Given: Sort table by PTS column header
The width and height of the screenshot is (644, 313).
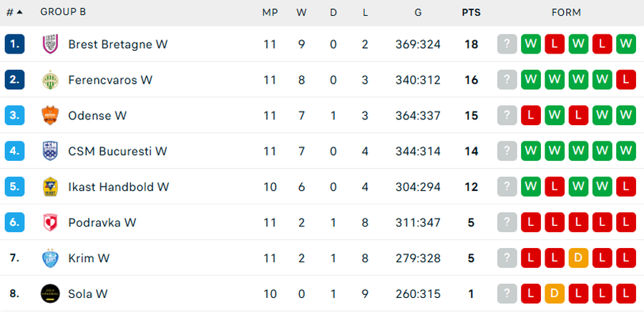Looking at the screenshot, I should (x=471, y=12).
